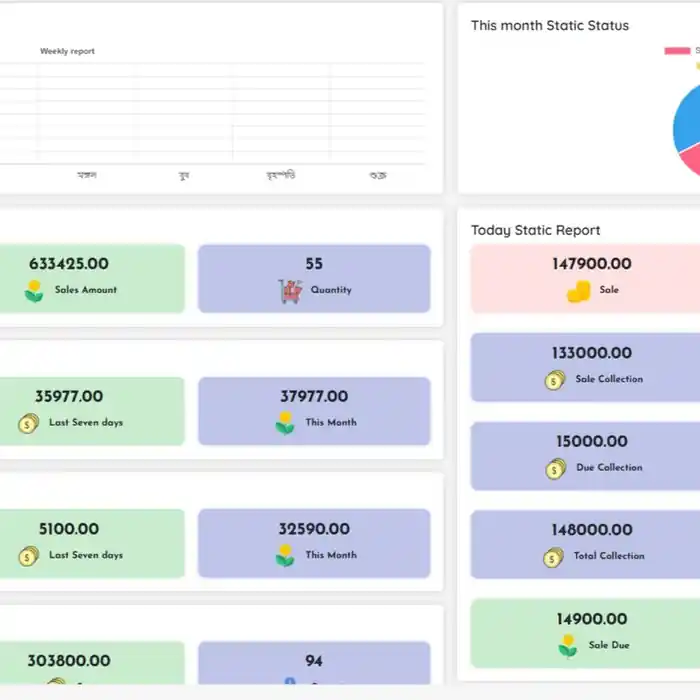The height and width of the screenshot is (700, 700).
Task: Select the 303800.00 card
Action: point(92,662)
